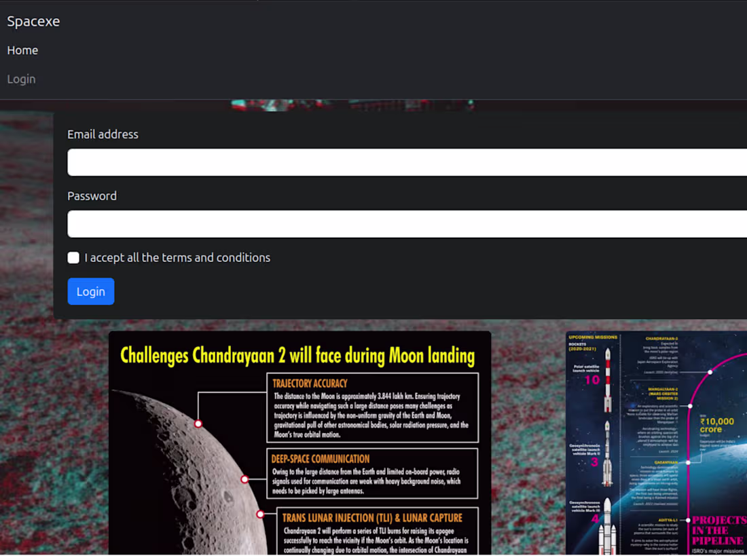747x560 pixels.
Task: Click the 'Challenges Chandrayaan 2 will face' title
Action: [297, 356]
